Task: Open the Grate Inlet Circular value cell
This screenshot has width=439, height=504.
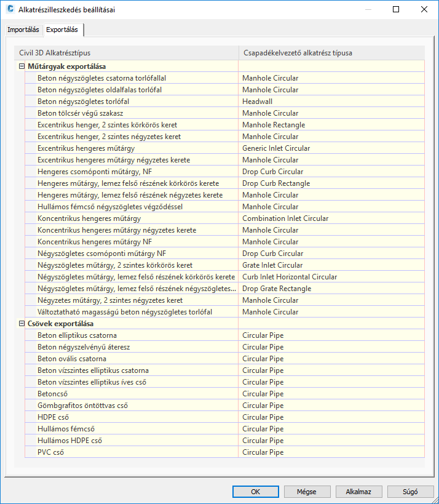Action: (331, 265)
